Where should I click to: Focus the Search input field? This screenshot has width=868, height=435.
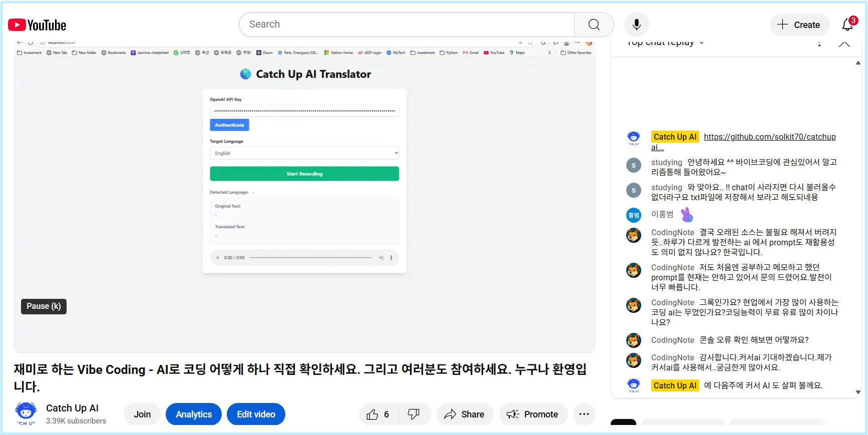(407, 25)
